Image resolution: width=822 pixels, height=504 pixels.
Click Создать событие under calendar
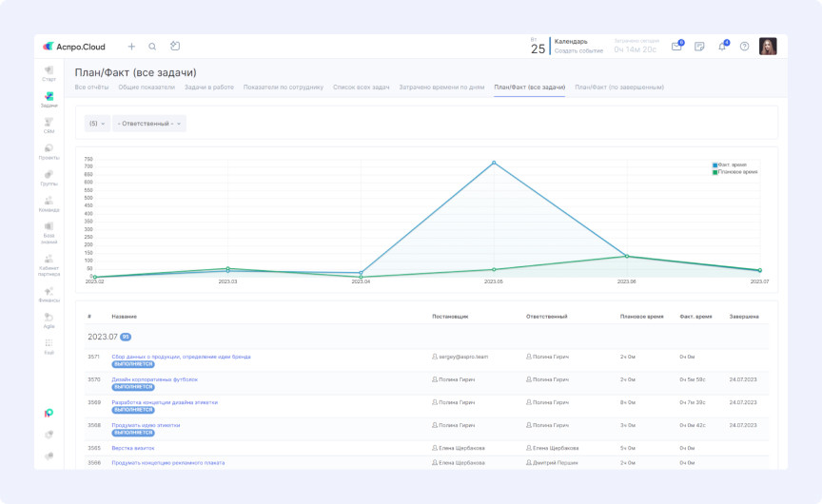point(578,50)
